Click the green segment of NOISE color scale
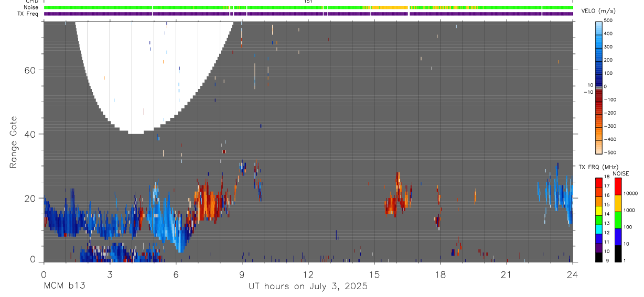Screen dimensions: 644x297 (x=618, y=220)
